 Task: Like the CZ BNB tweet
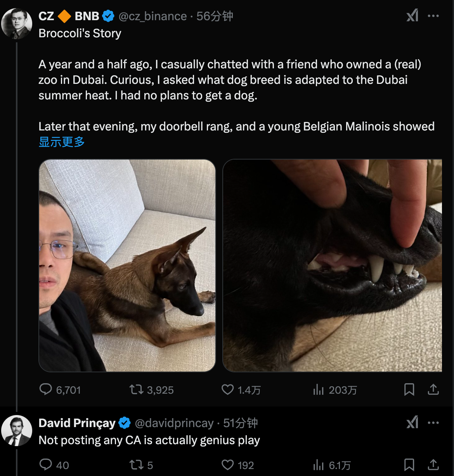click(227, 389)
